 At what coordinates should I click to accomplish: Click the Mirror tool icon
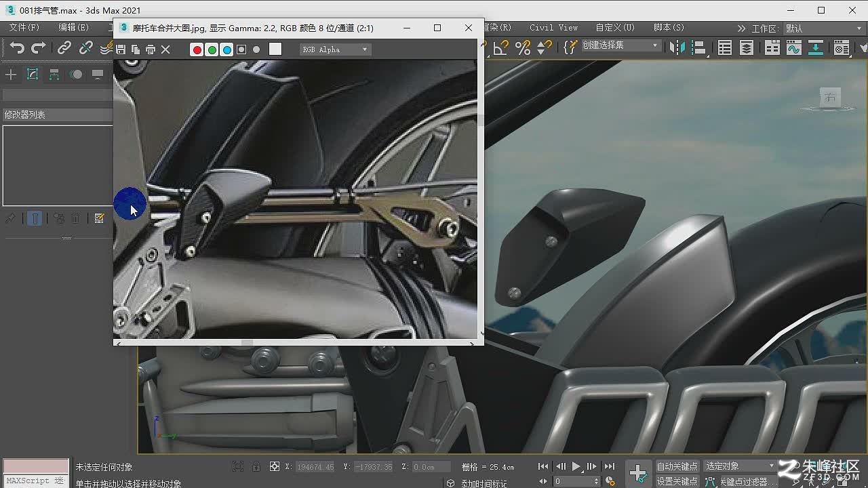677,47
